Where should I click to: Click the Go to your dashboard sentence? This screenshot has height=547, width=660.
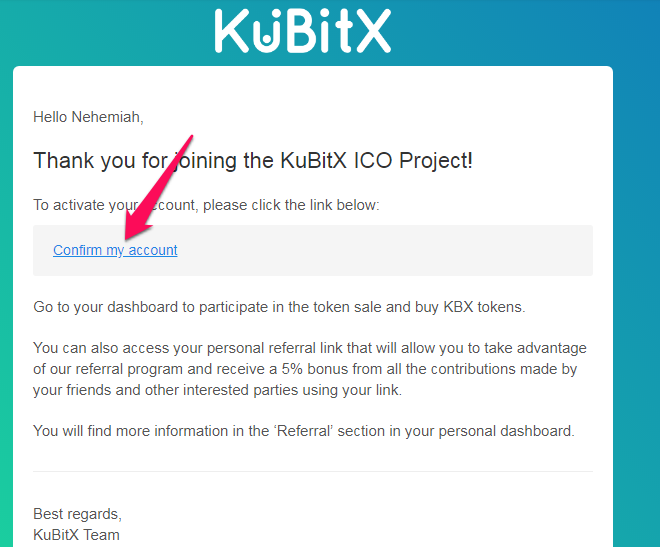pyautogui.click(x=279, y=307)
